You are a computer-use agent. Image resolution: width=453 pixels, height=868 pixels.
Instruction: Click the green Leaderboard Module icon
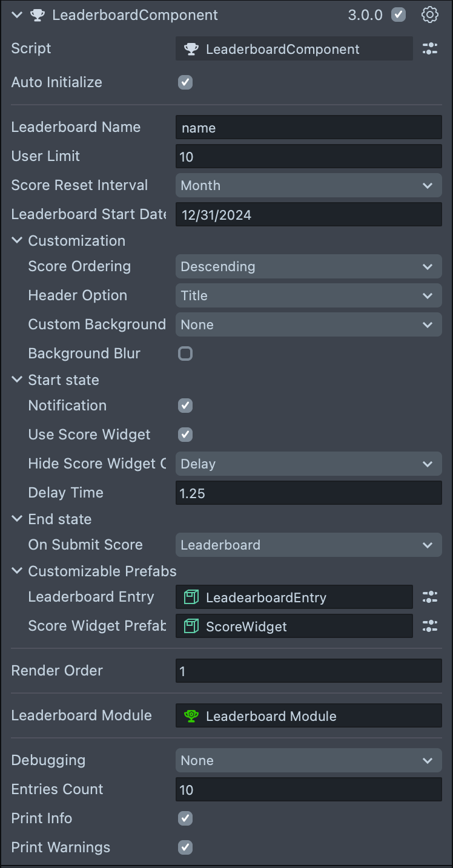coord(191,716)
